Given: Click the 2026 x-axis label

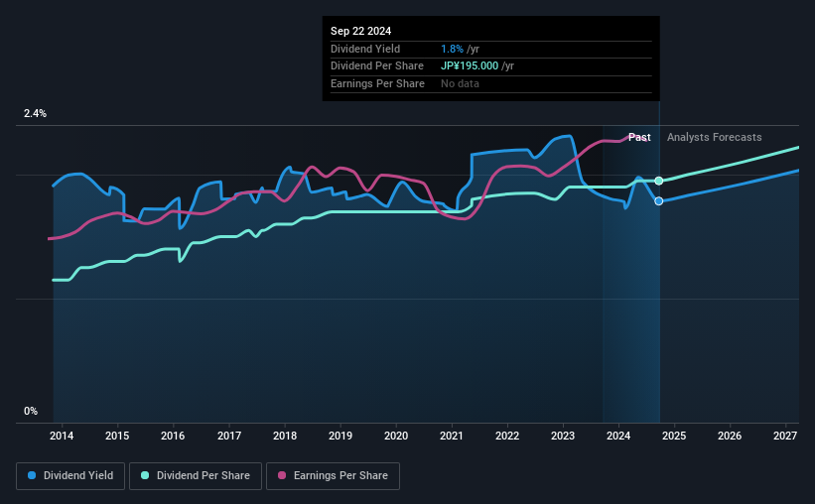Looking at the screenshot, I should tap(730, 436).
